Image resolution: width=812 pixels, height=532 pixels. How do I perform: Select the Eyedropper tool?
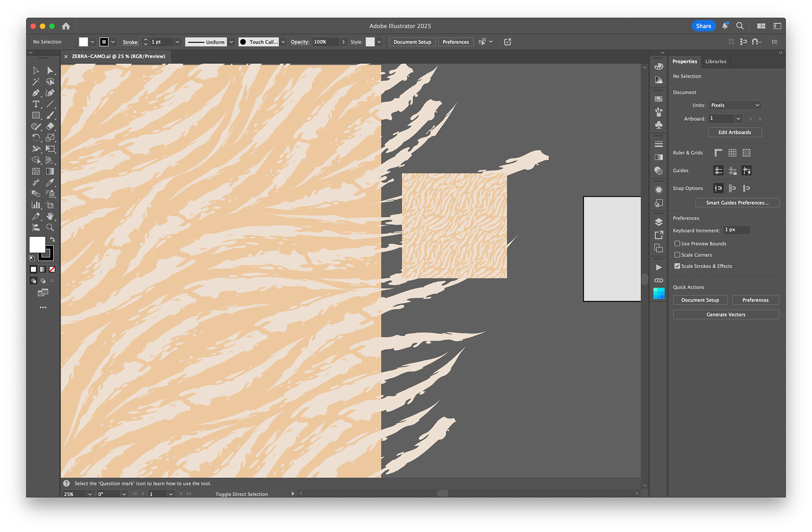pyautogui.click(x=50, y=182)
